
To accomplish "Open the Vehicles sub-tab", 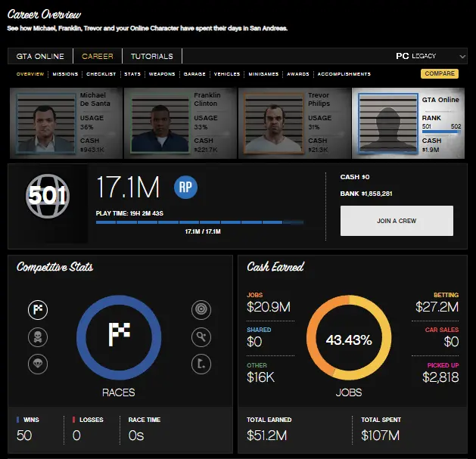I will click(x=227, y=74).
